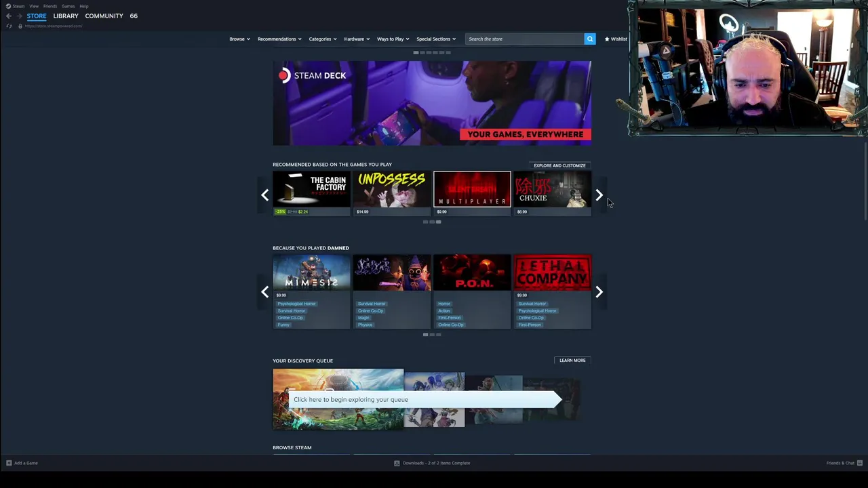Viewport: 868px width, 488px height.
Task: Open the Wishlist link
Action: pos(616,39)
